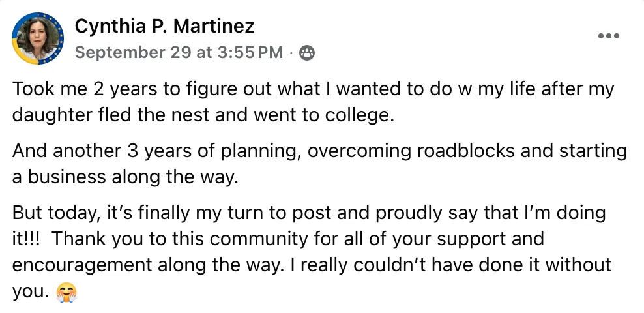The image size is (644, 313).
Task: Click the author name Cynthia P. Martinez
Action: (x=164, y=26)
